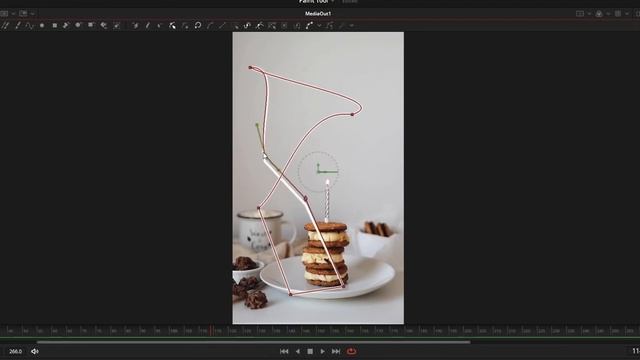The height and width of the screenshot is (360, 640).
Task: Toggle Show Key Points on polyline
Action: pos(247,25)
